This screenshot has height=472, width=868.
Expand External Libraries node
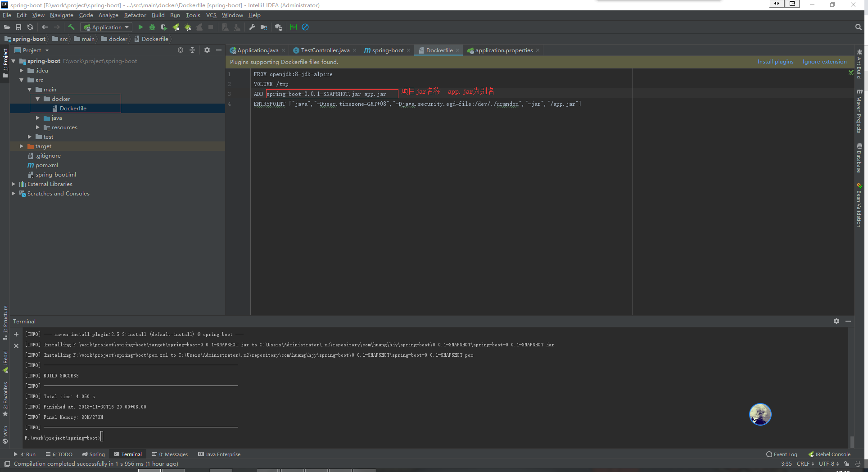[14, 184]
